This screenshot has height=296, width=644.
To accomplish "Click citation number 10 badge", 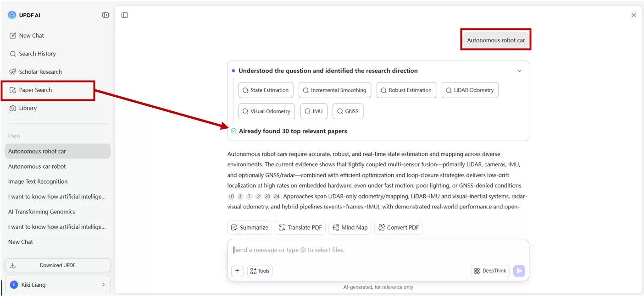I will coord(231,197).
